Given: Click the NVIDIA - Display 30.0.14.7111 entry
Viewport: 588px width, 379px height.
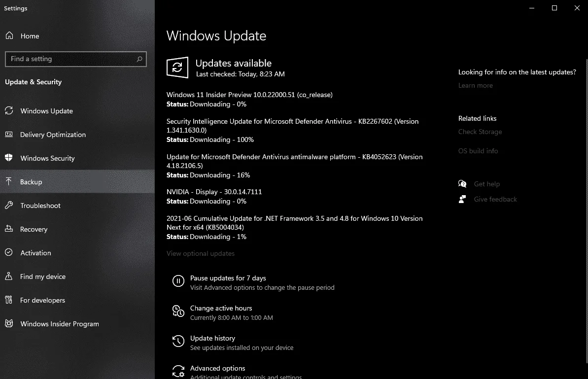Looking at the screenshot, I should click(x=214, y=192).
